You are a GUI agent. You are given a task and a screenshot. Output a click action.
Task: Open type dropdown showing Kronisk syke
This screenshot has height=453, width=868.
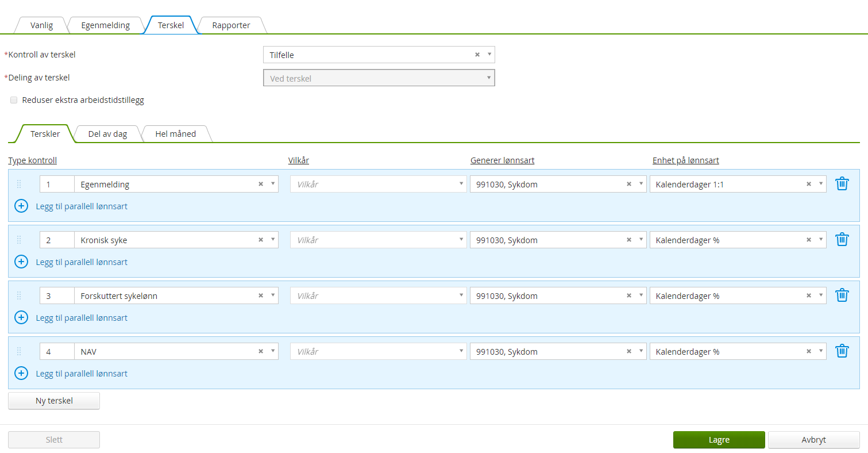272,240
